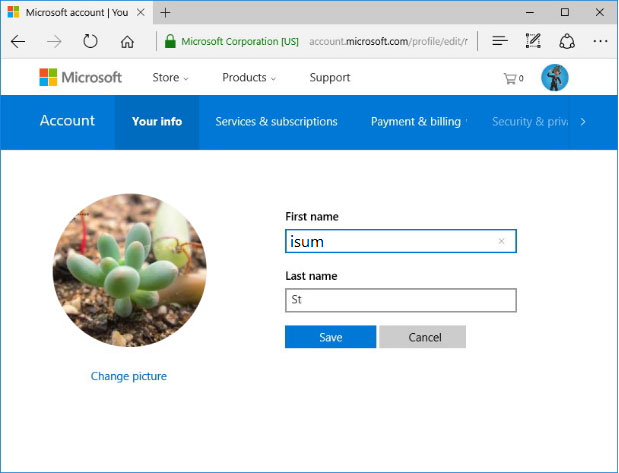Switch to the Your info tab
The width and height of the screenshot is (619, 473).
pyautogui.click(x=157, y=122)
